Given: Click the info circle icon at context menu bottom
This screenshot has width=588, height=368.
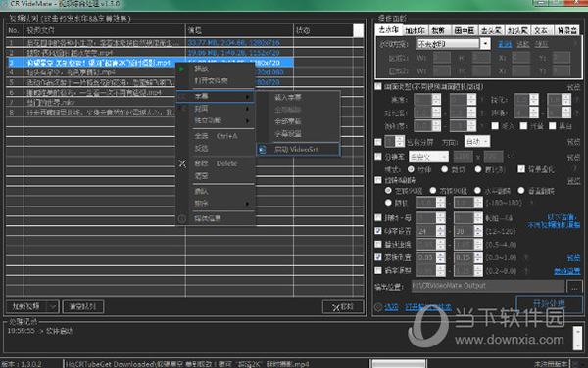Looking at the screenshot, I should pos(182,218).
